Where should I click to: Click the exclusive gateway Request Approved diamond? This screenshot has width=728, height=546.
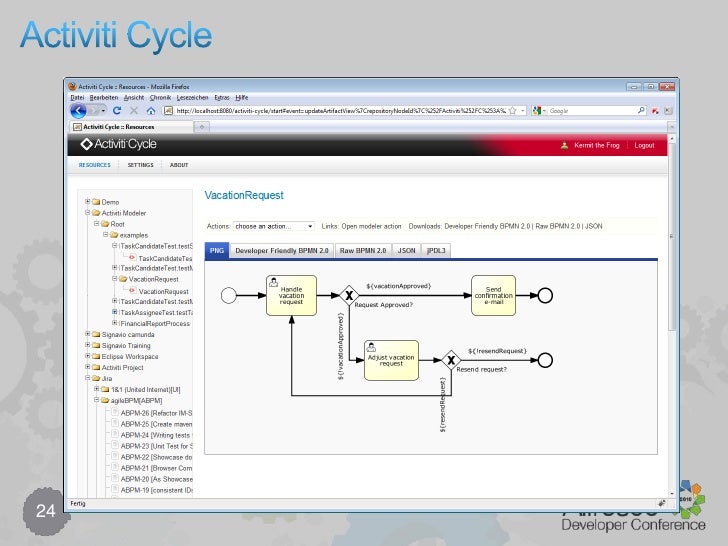349,295
